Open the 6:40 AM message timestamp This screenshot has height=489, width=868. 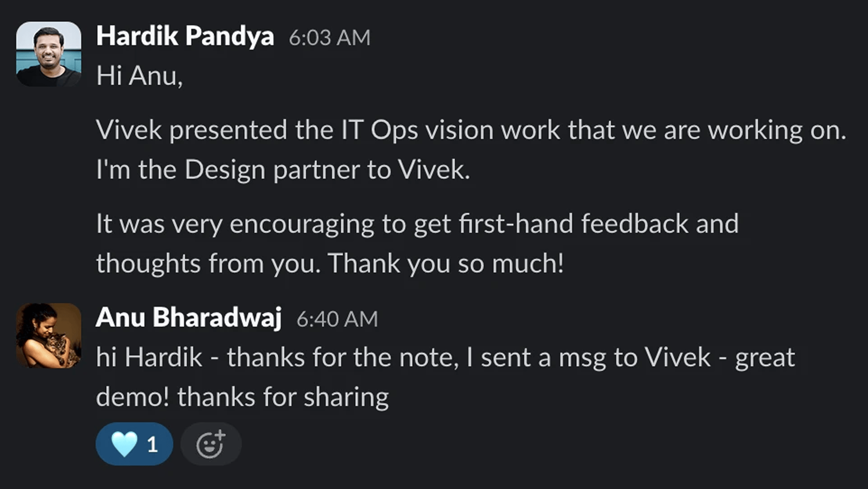coord(337,319)
